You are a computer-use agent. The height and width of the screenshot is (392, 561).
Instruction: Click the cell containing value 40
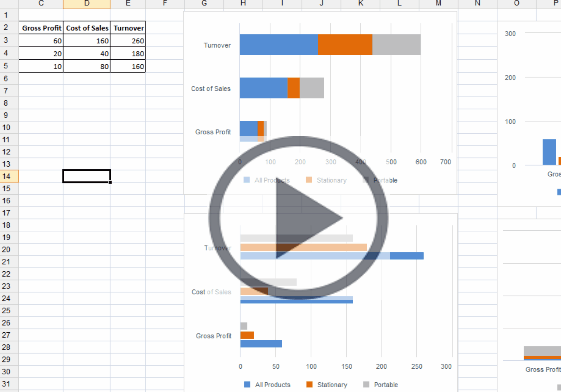87,53
